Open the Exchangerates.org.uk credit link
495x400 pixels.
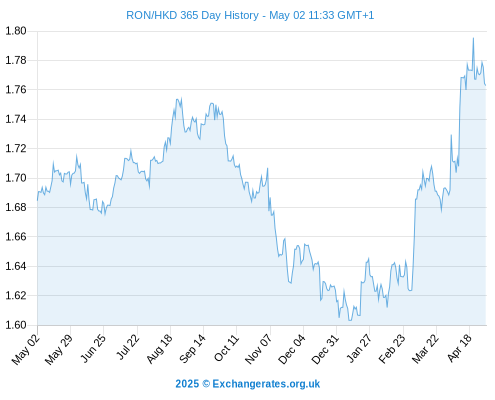248,384
